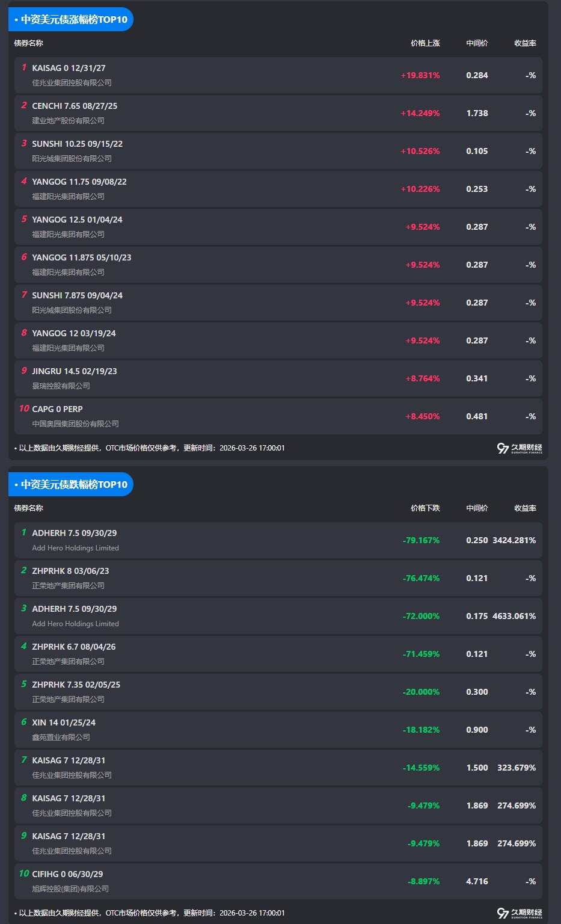The width and height of the screenshot is (561, 924).
Task: Select the SUNSHI 10.25 09/15/22 bond entry
Action: (x=77, y=144)
